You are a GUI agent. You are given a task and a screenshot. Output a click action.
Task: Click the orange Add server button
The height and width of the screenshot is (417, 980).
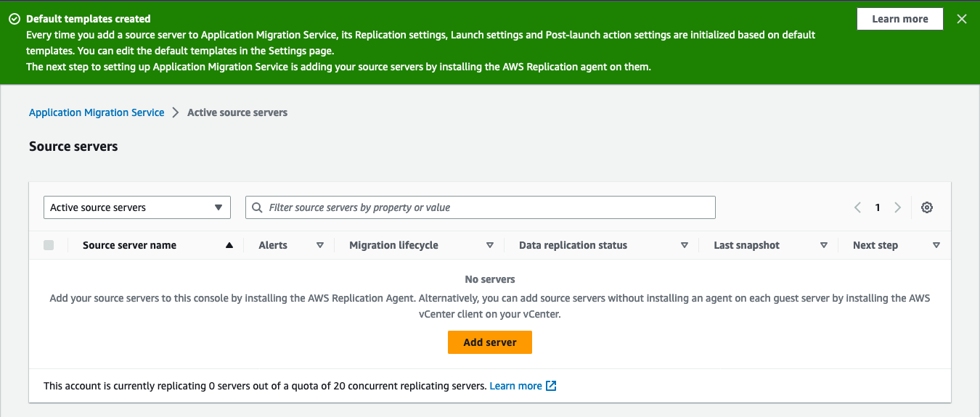pyautogui.click(x=490, y=342)
